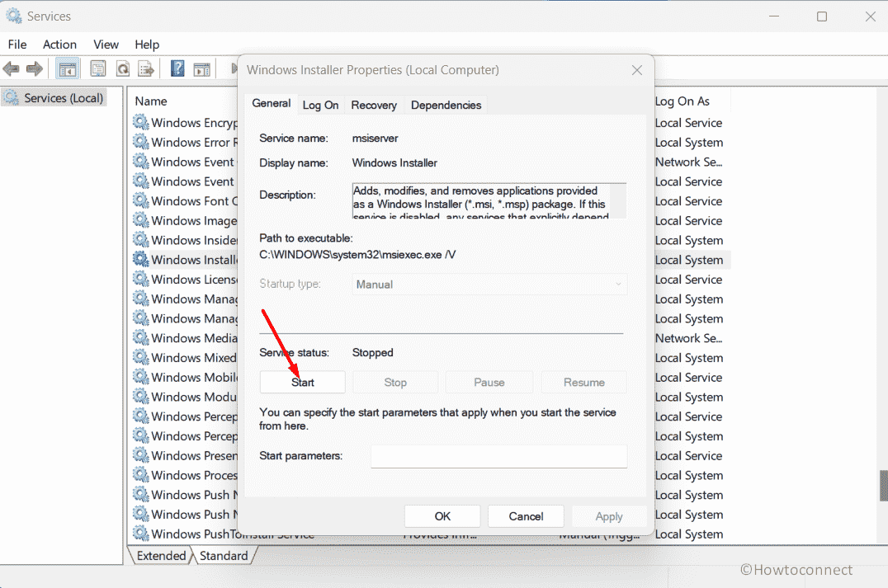
Task: Click the Start service button
Action: coord(302,382)
